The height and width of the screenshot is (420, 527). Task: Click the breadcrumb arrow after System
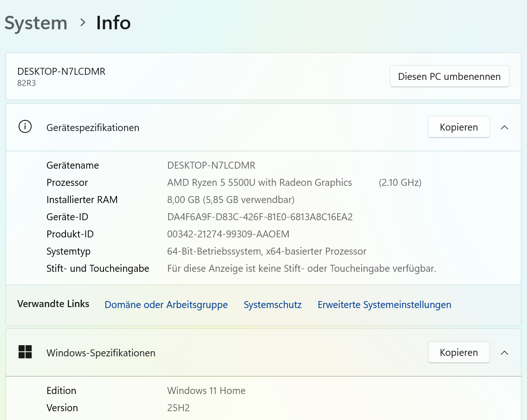(x=83, y=22)
